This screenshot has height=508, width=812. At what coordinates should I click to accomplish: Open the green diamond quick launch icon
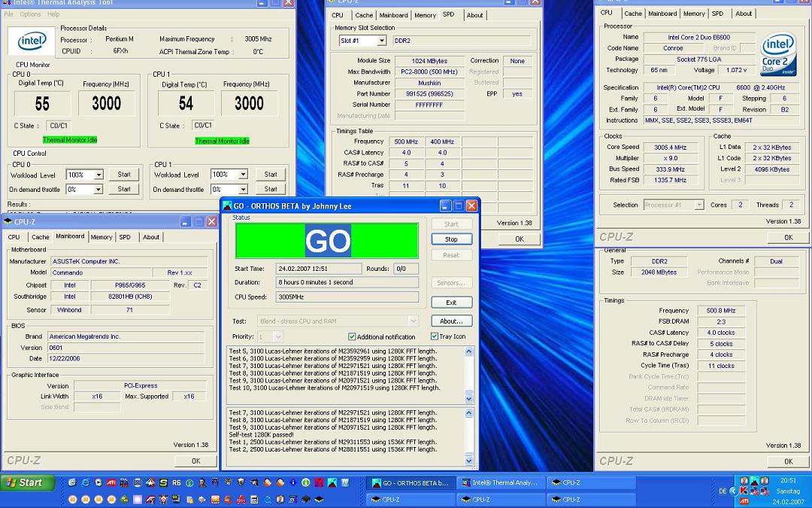coord(124,499)
